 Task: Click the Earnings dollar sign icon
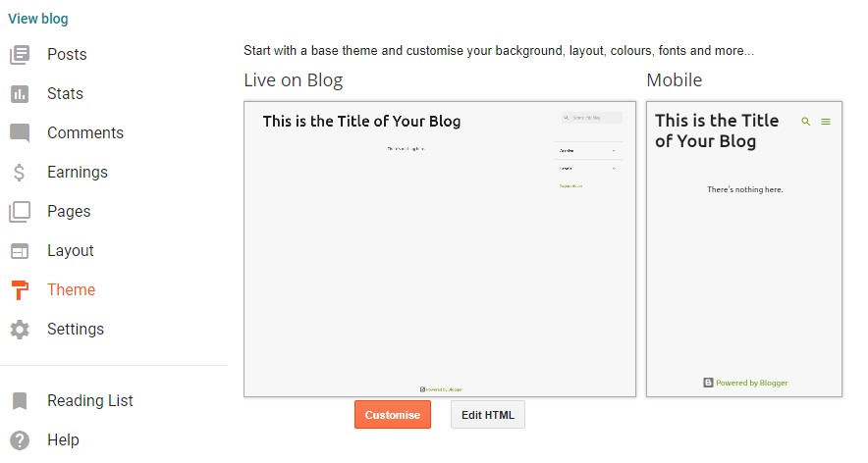pyautogui.click(x=20, y=173)
